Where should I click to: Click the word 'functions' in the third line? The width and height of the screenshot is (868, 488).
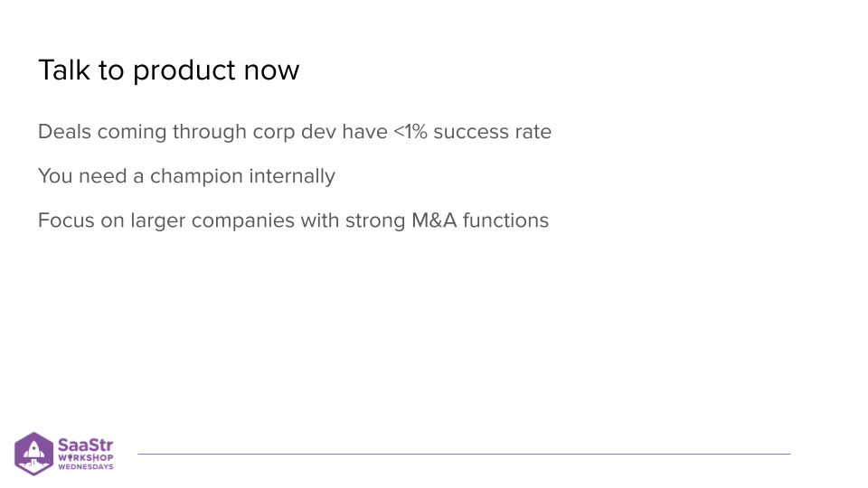click(x=505, y=221)
